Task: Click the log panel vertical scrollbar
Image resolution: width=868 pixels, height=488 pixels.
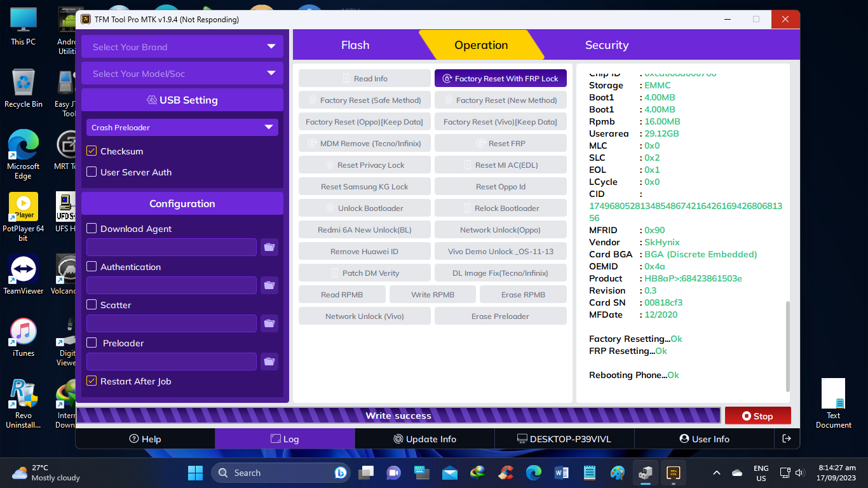Action: click(788, 346)
